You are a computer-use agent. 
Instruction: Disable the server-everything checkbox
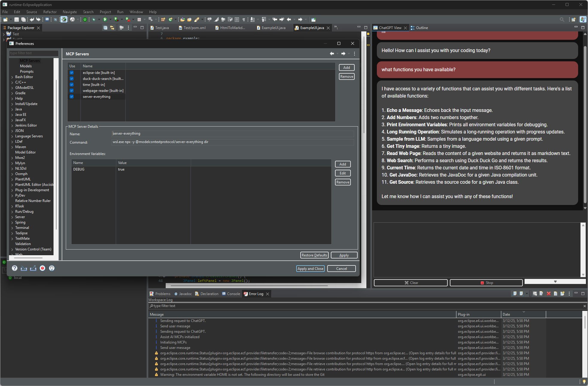tap(72, 97)
